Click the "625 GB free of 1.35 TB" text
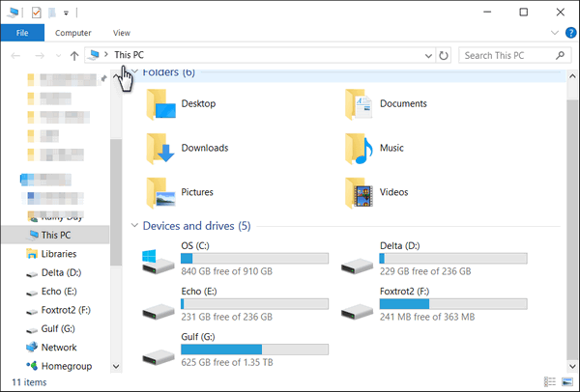Screen dimensions: 580x392 tap(227, 362)
